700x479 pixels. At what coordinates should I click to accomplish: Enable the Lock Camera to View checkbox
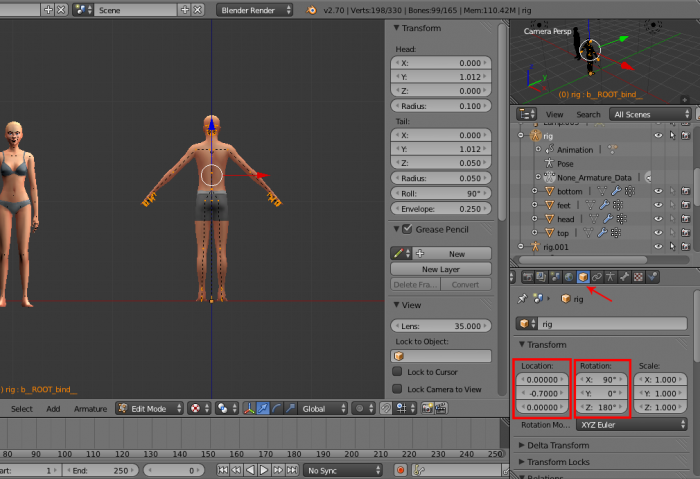pyautogui.click(x=398, y=389)
